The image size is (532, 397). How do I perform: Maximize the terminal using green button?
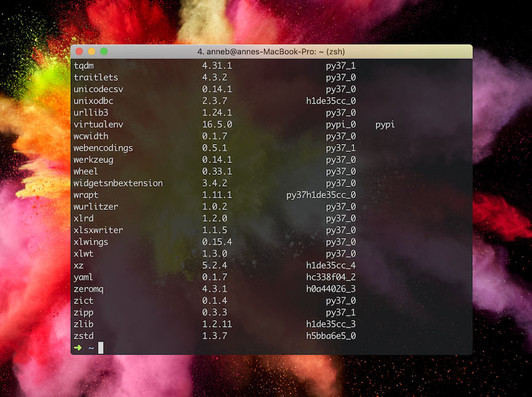104,52
